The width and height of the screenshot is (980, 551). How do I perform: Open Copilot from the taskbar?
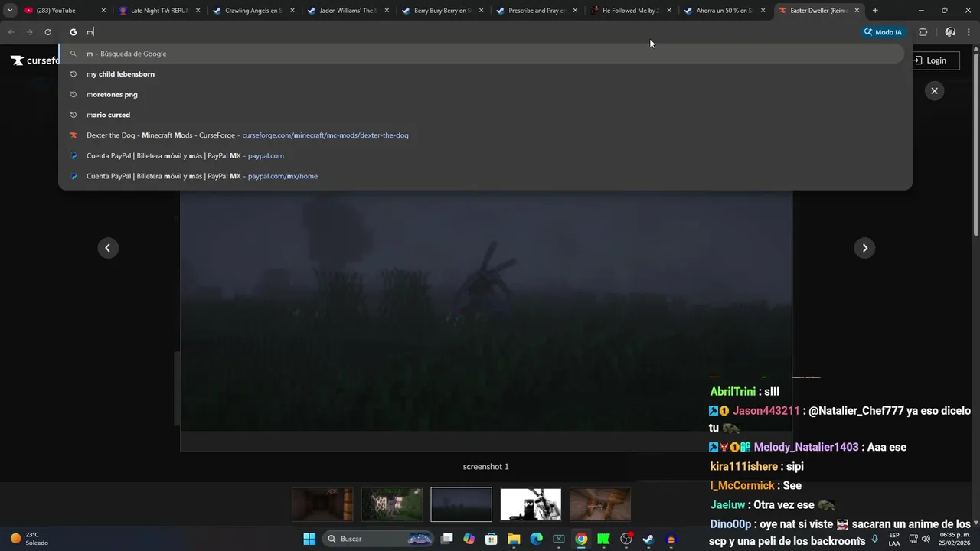(x=469, y=539)
